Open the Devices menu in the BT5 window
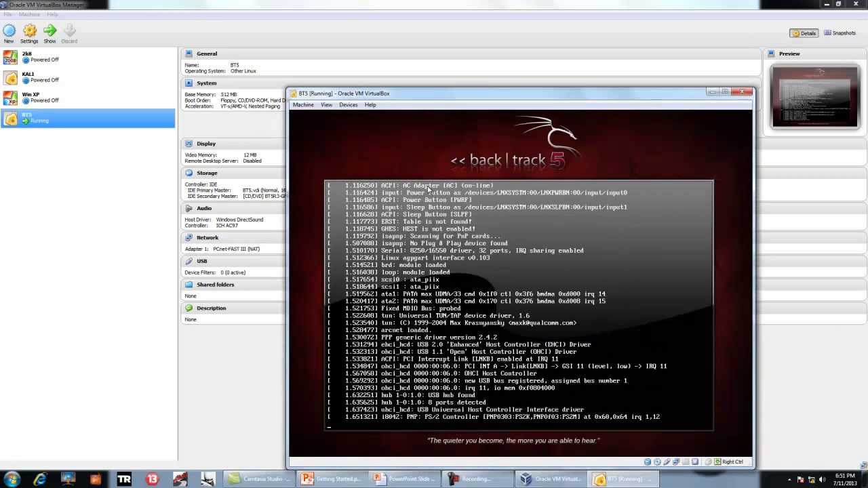This screenshot has height=488, width=868. point(348,105)
